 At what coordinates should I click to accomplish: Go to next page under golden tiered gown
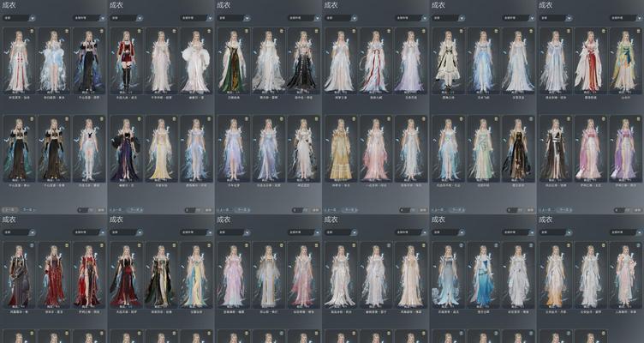click(349, 210)
